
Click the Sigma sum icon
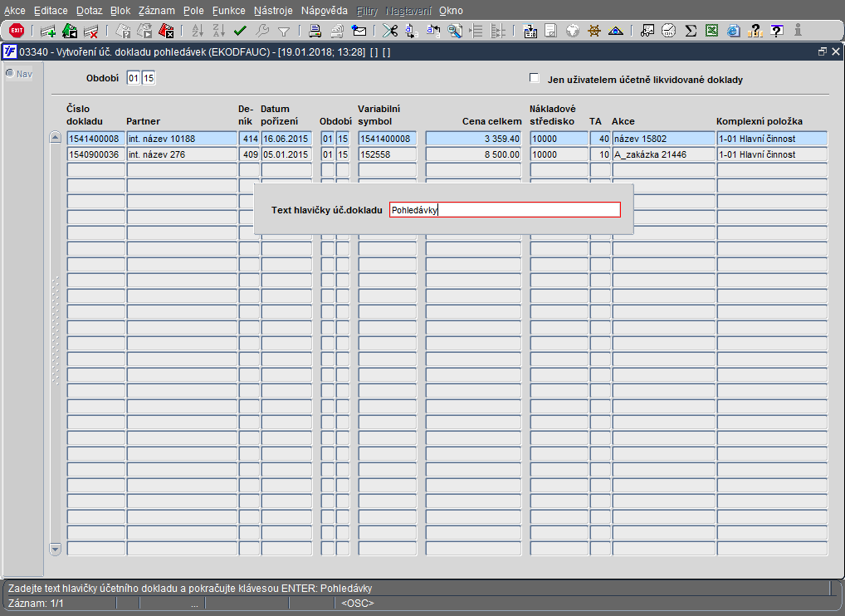[x=691, y=31]
